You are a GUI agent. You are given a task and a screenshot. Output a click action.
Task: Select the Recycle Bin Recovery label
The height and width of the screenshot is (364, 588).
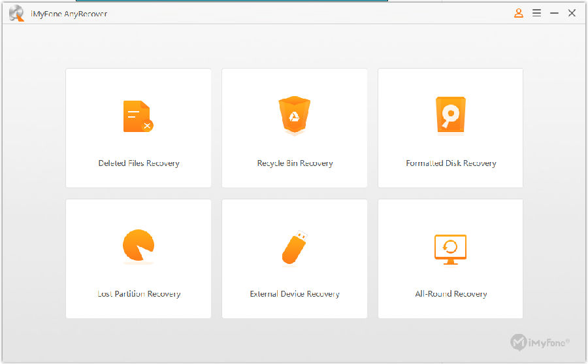295,163
